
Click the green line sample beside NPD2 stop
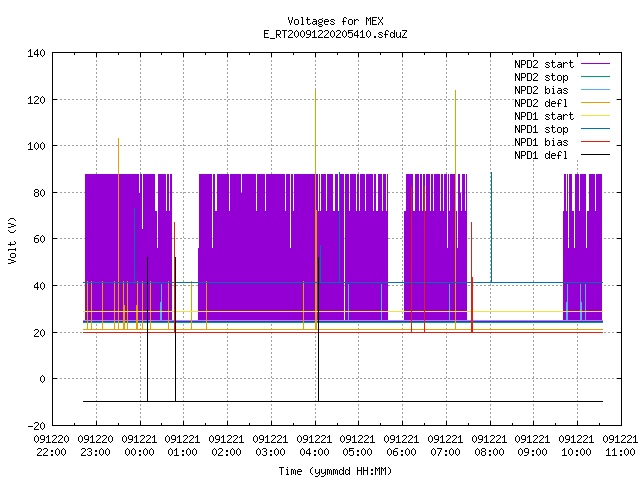click(596, 76)
